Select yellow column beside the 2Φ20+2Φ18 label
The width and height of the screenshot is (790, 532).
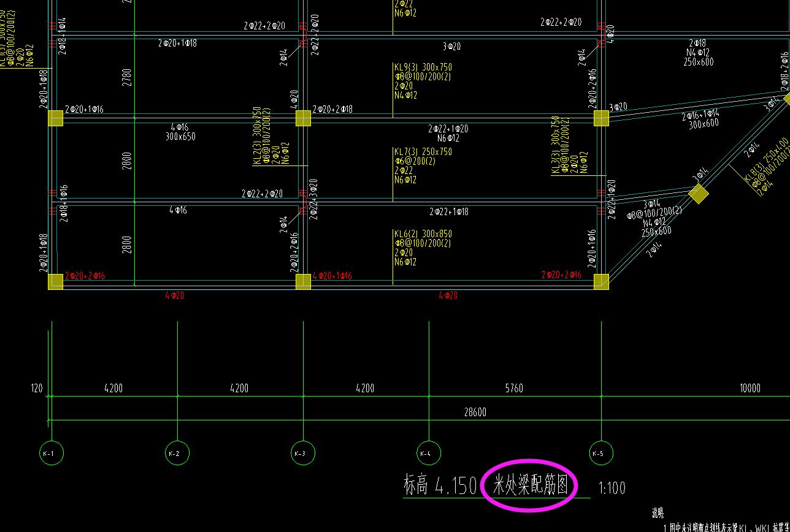(303, 118)
